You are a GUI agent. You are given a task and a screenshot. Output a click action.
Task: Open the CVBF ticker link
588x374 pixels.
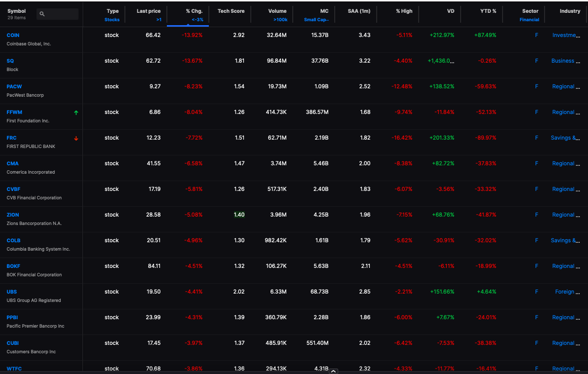(x=13, y=189)
